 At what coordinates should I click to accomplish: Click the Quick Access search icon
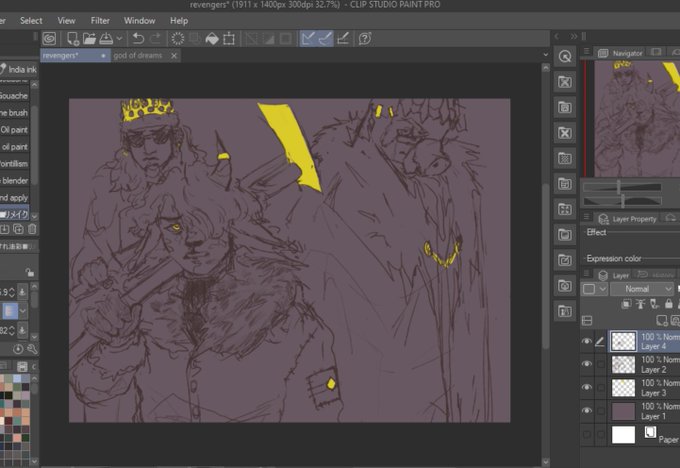coord(565,56)
